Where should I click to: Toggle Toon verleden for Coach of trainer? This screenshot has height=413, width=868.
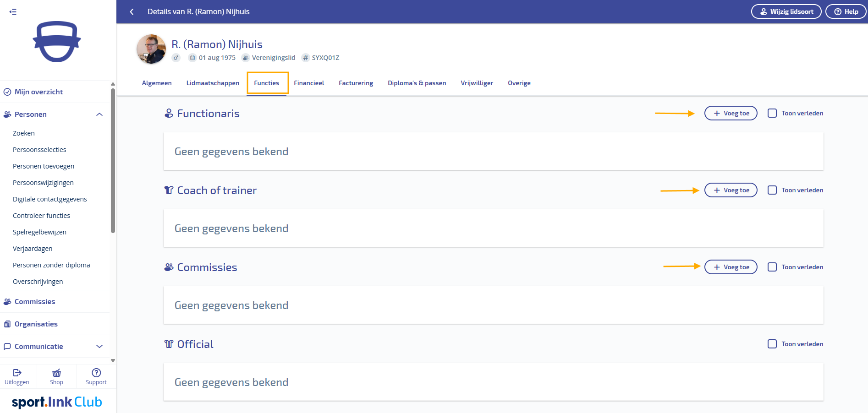(772, 190)
